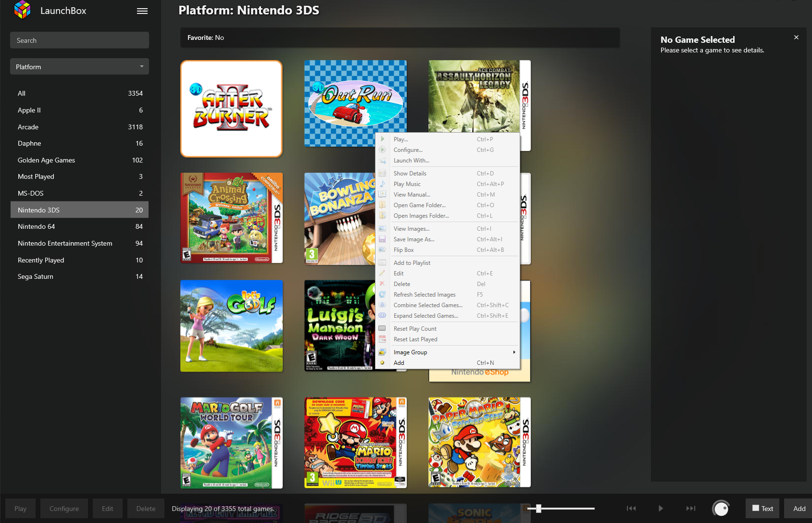Click the Play Music note icon
812x523 pixels.
[383, 184]
